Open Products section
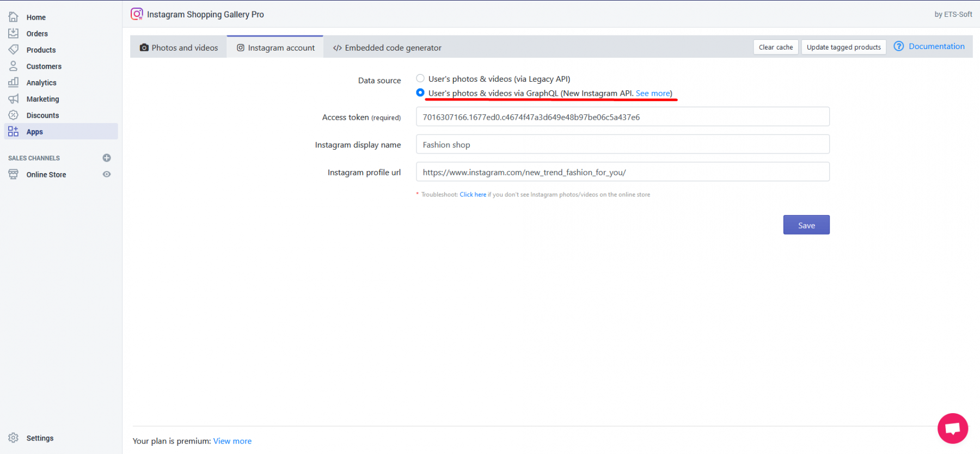 pos(41,50)
